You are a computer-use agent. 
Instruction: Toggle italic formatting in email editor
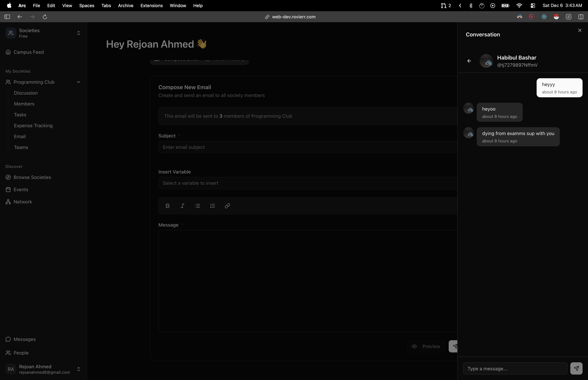click(x=182, y=206)
